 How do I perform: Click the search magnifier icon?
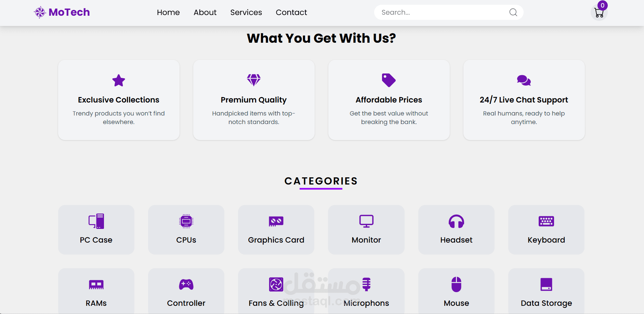click(x=513, y=12)
